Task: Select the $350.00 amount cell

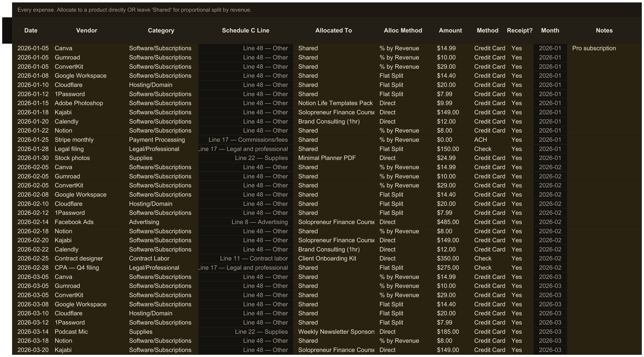Action: pos(450,258)
